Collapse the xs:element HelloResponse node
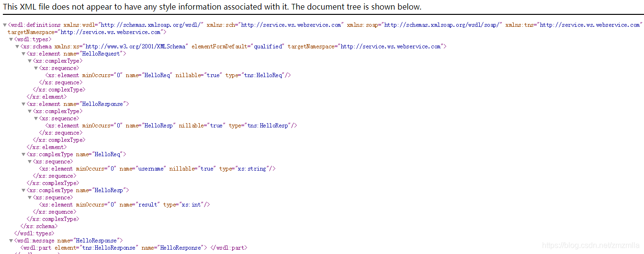The width and height of the screenshot is (644, 254). pyautogui.click(x=23, y=104)
